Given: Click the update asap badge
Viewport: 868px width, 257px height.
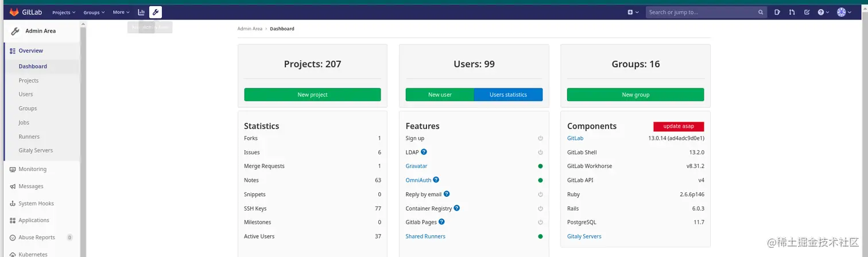Looking at the screenshot, I should tap(679, 127).
